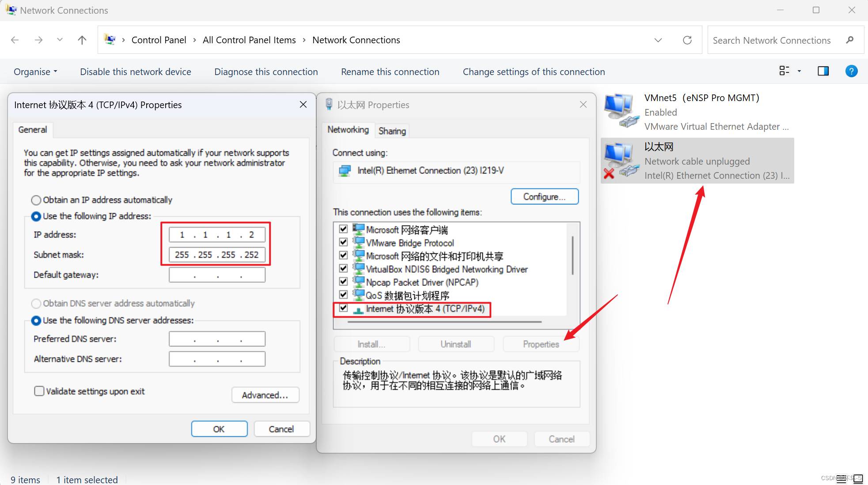The width and height of the screenshot is (868, 485).
Task: Click the Control Panel breadcrumb
Action: (x=159, y=40)
